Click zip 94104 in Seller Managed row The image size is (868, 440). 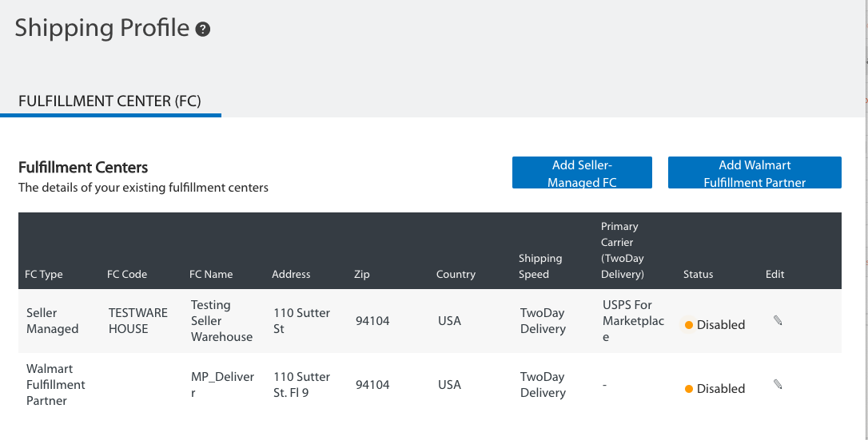(372, 320)
